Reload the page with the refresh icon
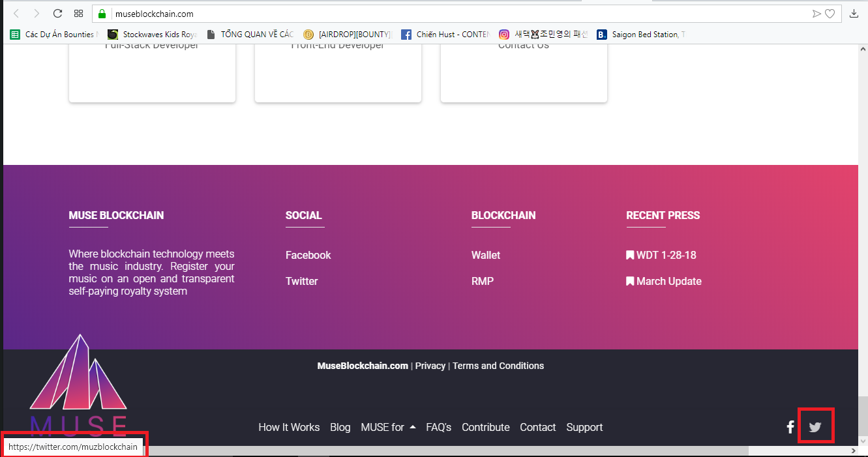 (57, 13)
